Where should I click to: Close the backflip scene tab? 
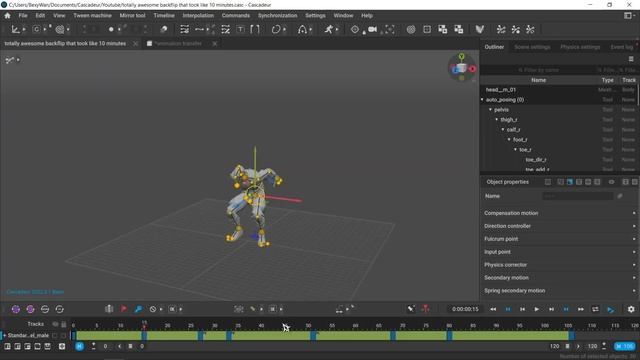coord(136,43)
